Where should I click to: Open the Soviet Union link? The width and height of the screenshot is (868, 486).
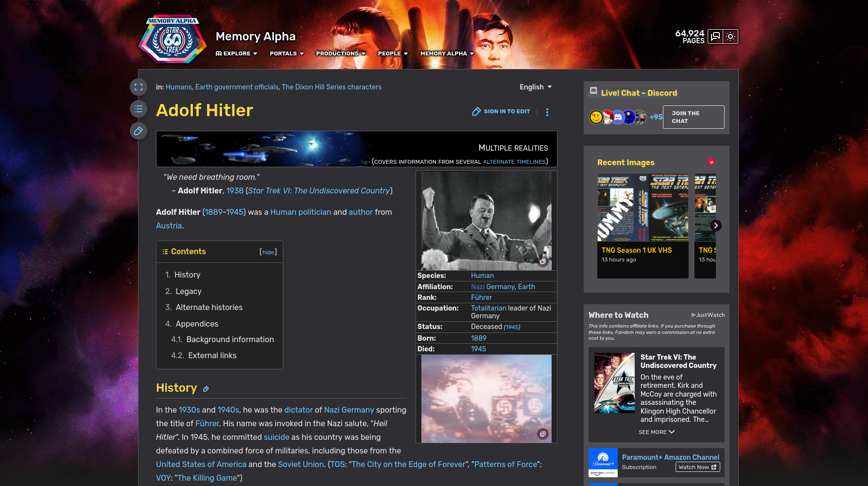click(x=301, y=465)
